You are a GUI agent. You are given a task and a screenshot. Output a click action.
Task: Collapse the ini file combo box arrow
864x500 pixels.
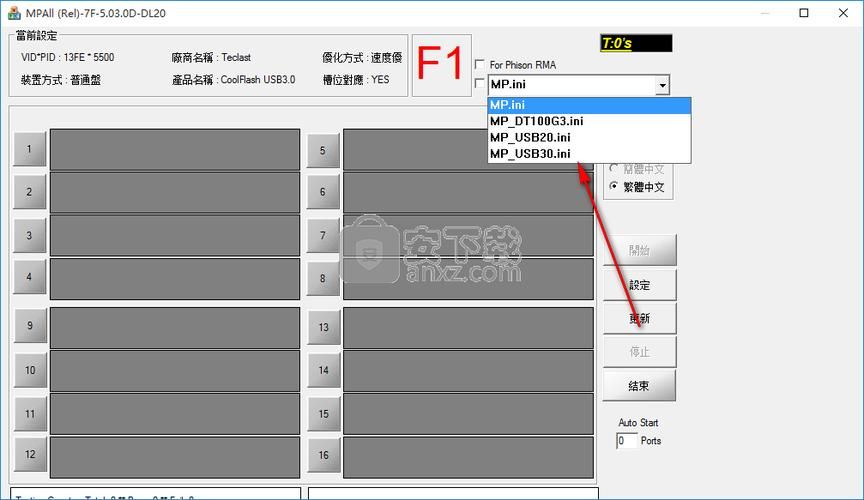point(662,85)
